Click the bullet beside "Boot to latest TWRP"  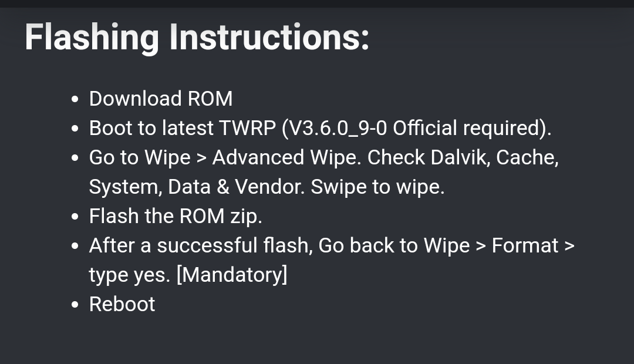coord(75,128)
